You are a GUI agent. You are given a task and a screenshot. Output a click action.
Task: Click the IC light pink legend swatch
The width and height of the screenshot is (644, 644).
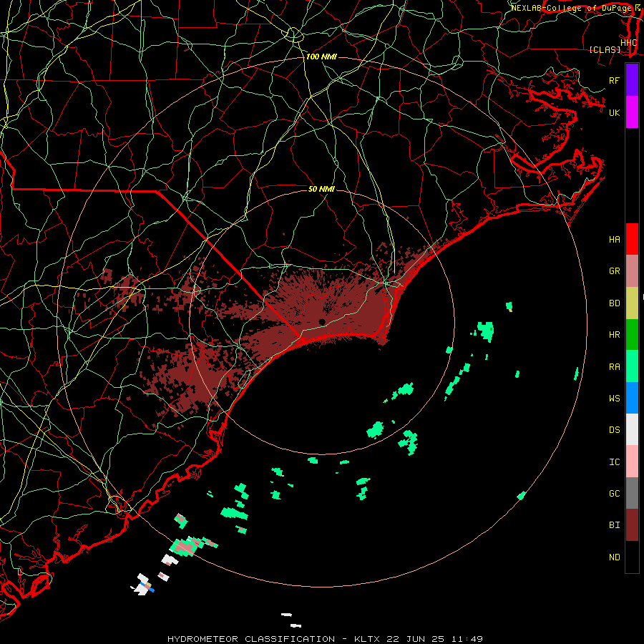click(632, 462)
